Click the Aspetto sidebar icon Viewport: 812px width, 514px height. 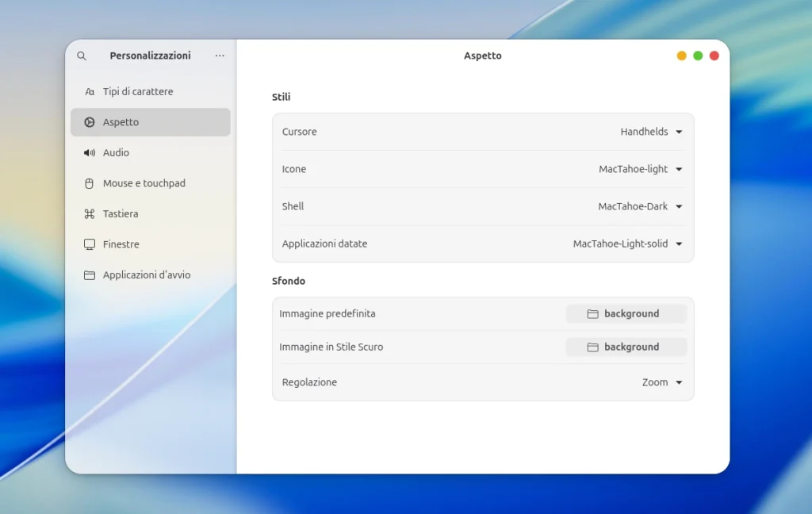click(x=89, y=122)
